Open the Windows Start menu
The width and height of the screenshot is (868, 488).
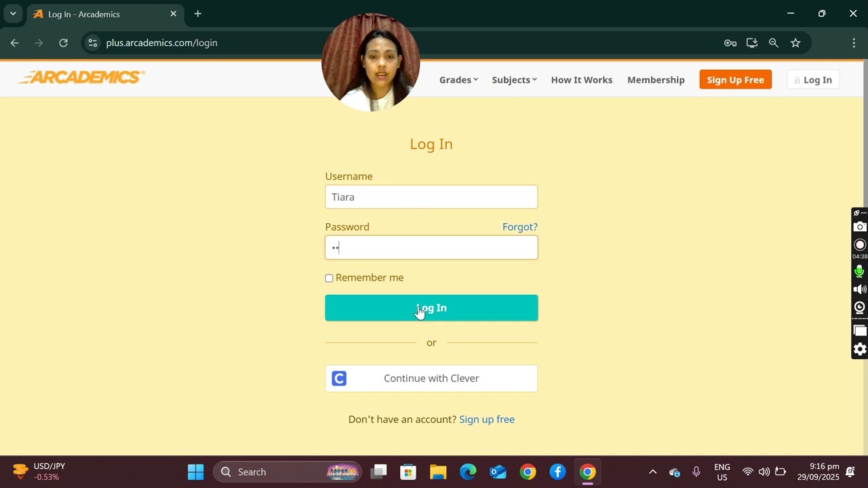pos(196,472)
